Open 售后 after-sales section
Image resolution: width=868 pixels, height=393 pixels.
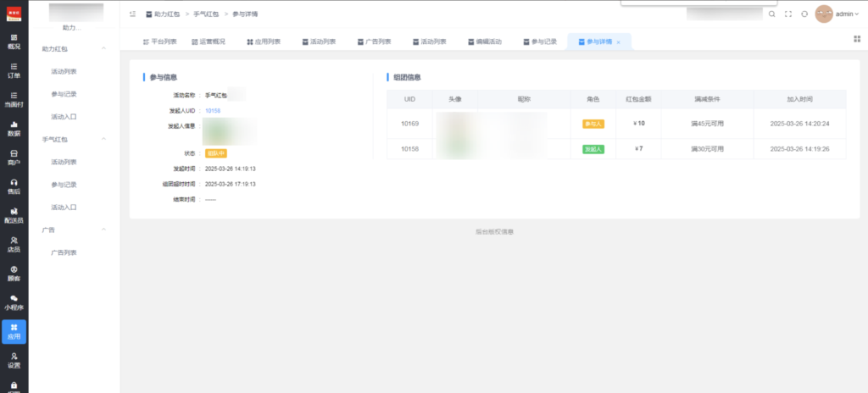pos(14,186)
